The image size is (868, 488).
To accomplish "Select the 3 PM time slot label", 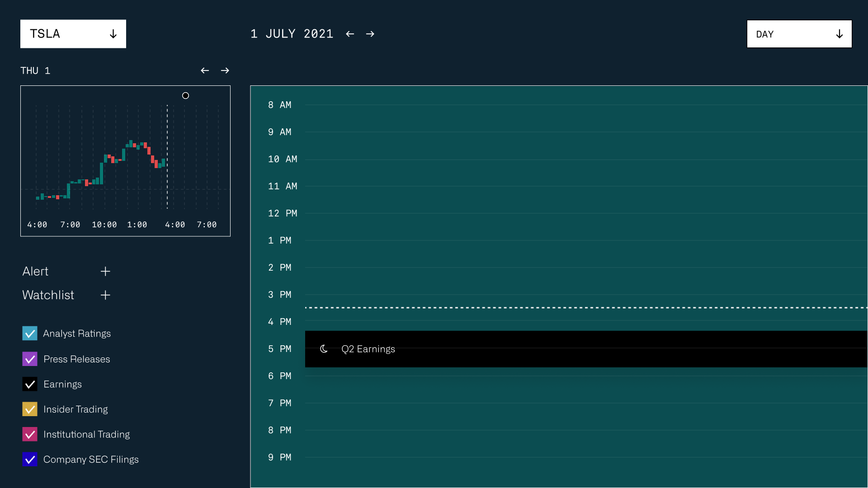I will tap(279, 295).
